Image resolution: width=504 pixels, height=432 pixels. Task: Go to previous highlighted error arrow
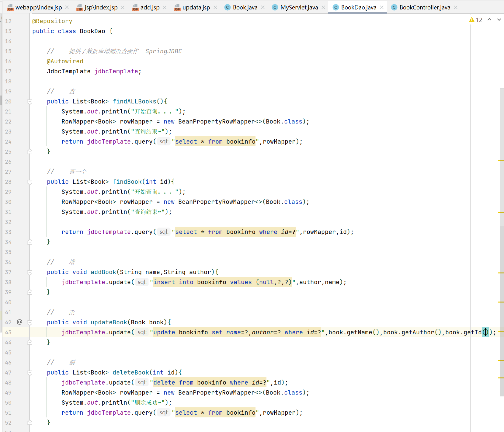489,19
